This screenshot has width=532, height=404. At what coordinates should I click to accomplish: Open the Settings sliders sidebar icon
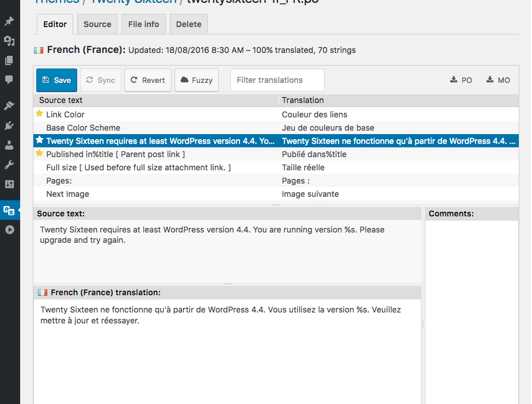[9, 185]
